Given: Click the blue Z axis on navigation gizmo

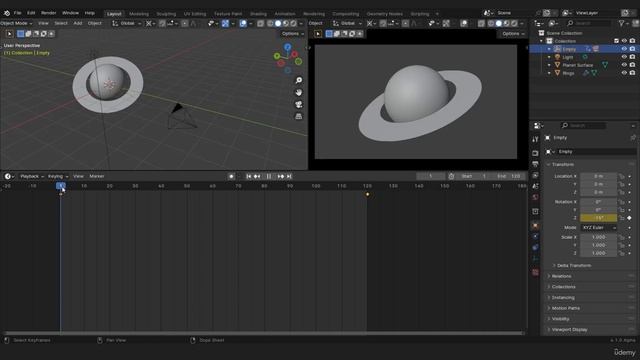Looking at the screenshot, I should [288, 48].
